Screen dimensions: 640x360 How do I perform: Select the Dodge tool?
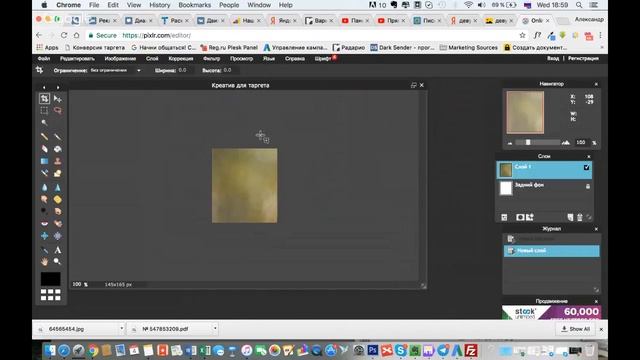44,211
